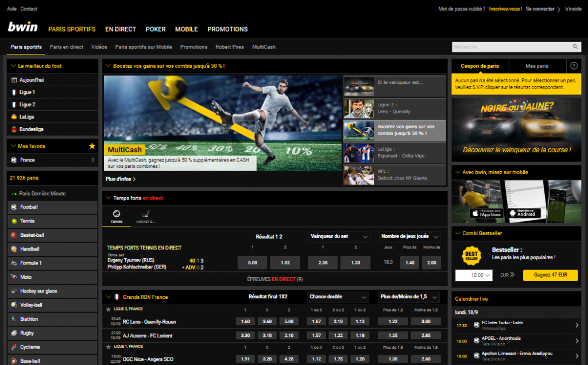Click the Android download badge

point(524,213)
